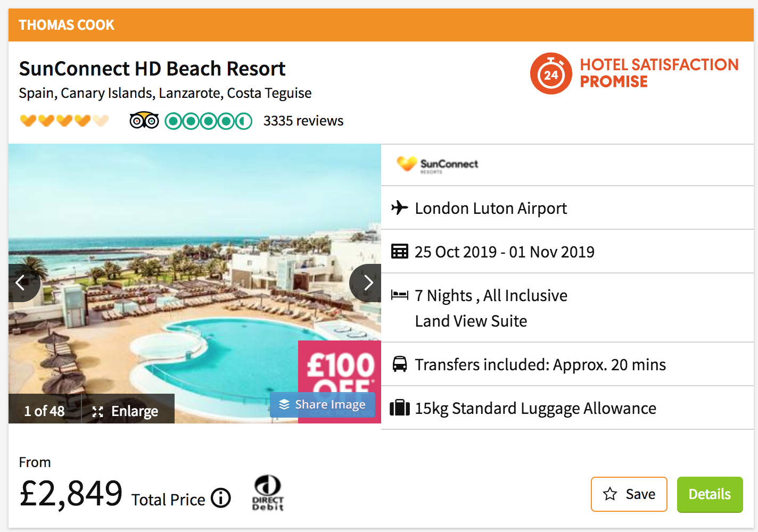Save this holiday with the star button
This screenshot has width=758, height=532.
pos(629,494)
